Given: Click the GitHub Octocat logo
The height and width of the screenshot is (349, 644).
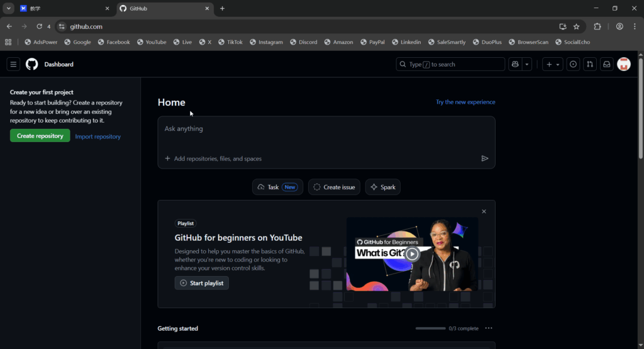Looking at the screenshot, I should (x=32, y=64).
